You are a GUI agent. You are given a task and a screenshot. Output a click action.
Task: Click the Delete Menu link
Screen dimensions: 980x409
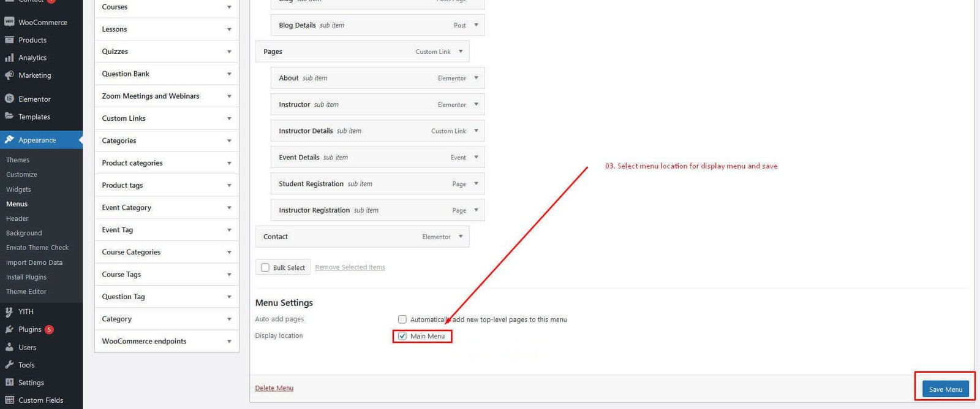tap(274, 388)
